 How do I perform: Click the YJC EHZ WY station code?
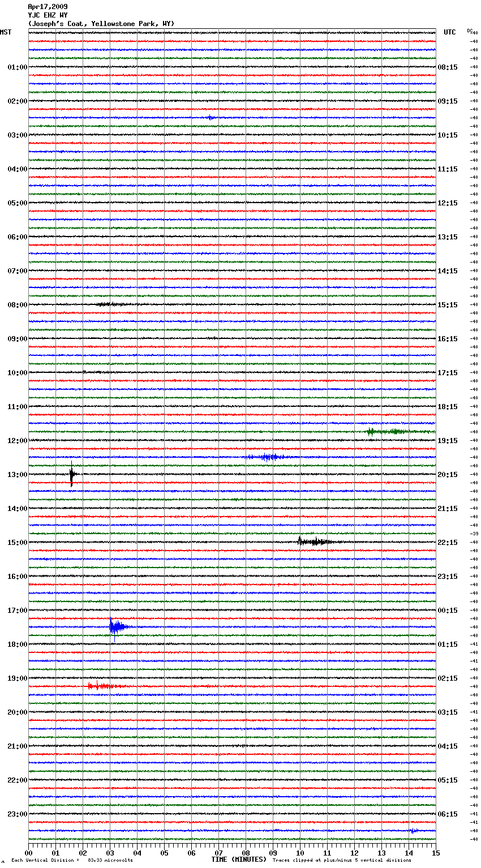48,15
